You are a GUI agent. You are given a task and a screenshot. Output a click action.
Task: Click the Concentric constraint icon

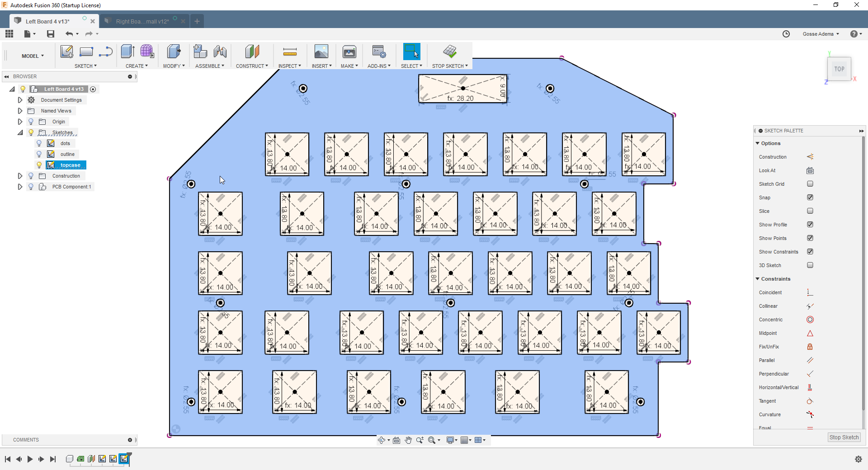(810, 320)
